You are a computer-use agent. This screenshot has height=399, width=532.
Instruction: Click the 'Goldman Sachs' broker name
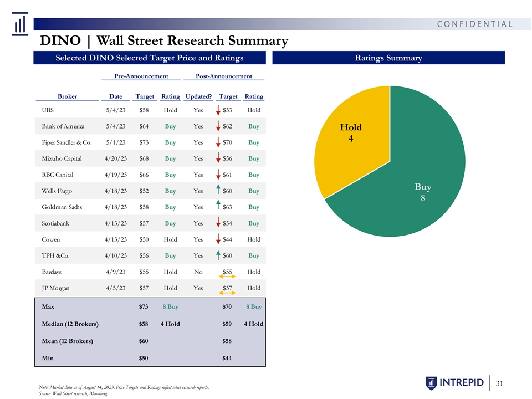click(62, 207)
